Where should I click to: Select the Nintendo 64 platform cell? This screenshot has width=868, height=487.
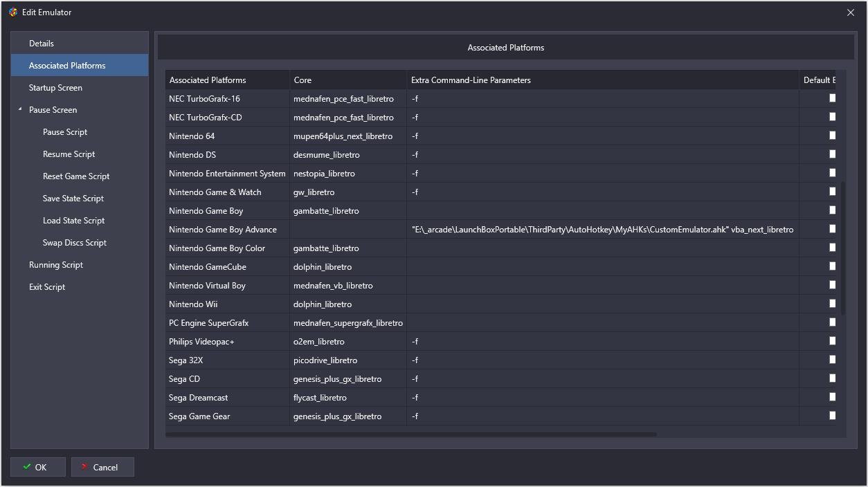[227, 136]
